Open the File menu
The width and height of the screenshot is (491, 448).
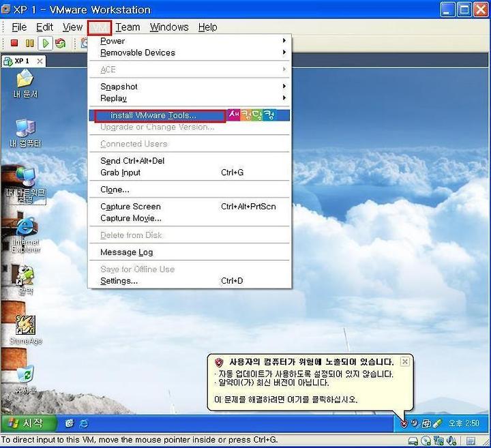pyautogui.click(x=19, y=27)
